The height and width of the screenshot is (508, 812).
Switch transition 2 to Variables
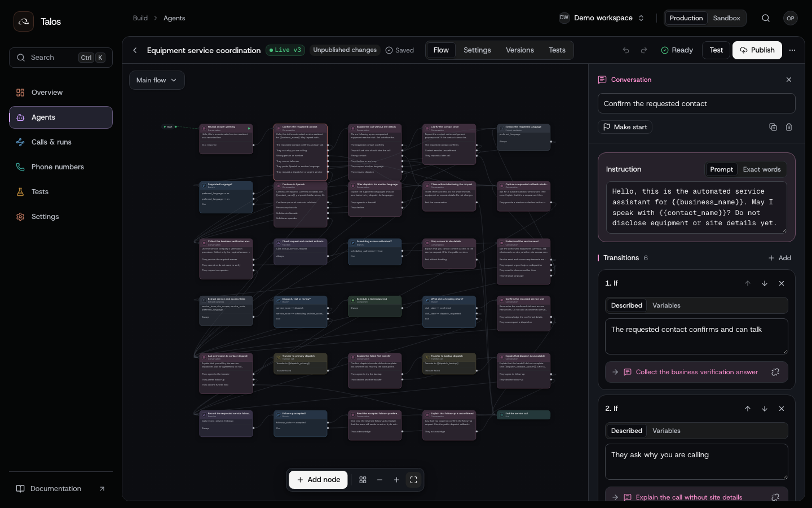667,431
